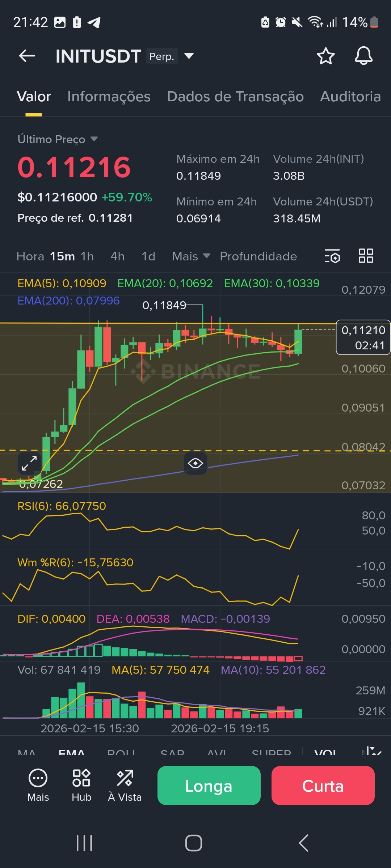Open a long position with Longa
This screenshot has width=391, height=868.
tap(209, 786)
